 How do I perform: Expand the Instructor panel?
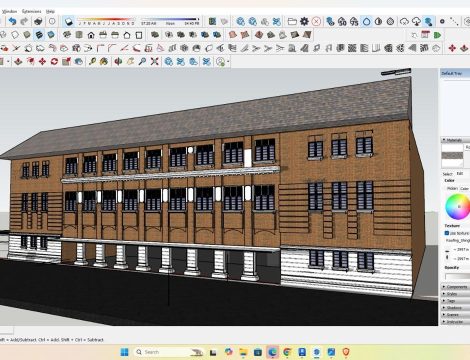455,322
